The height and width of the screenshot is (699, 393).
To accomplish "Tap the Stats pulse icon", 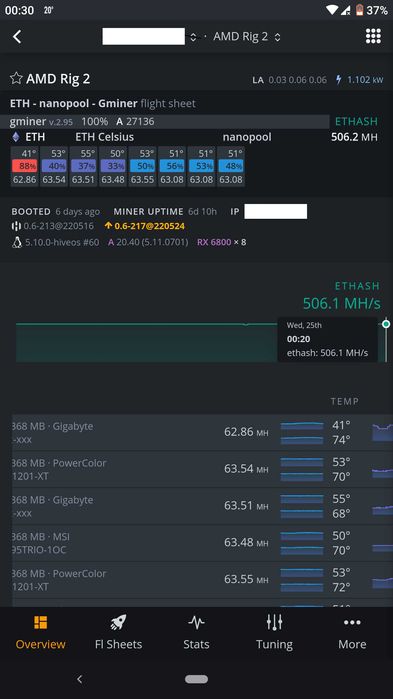I will pos(196,622).
